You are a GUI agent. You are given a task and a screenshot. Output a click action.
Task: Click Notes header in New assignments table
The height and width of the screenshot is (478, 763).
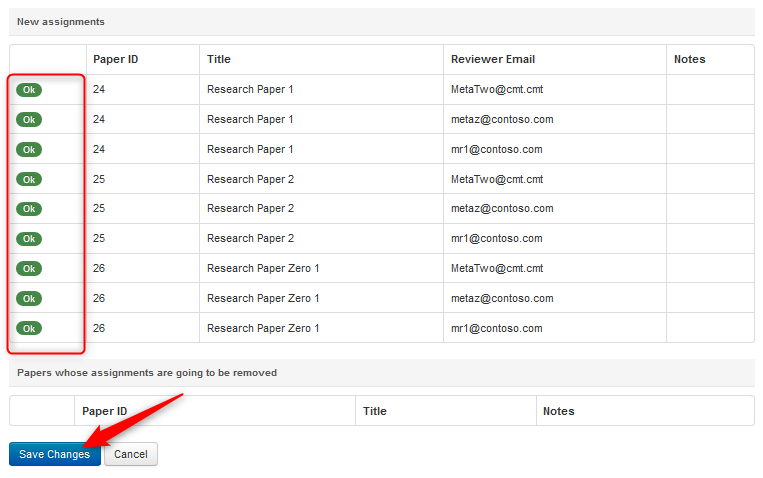pos(690,59)
